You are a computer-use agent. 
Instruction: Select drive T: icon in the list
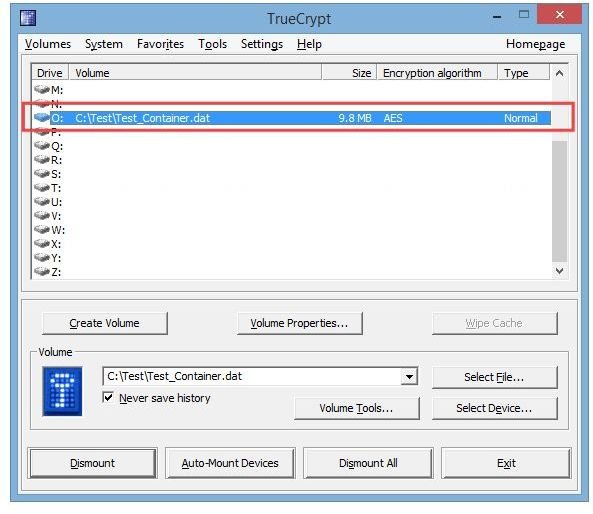click(42, 188)
